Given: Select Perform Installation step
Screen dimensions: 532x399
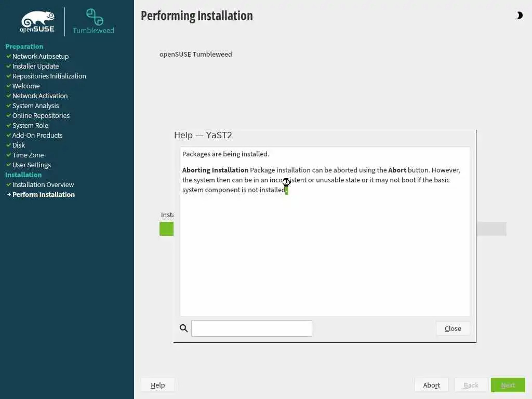Looking at the screenshot, I should pyautogui.click(x=44, y=194).
